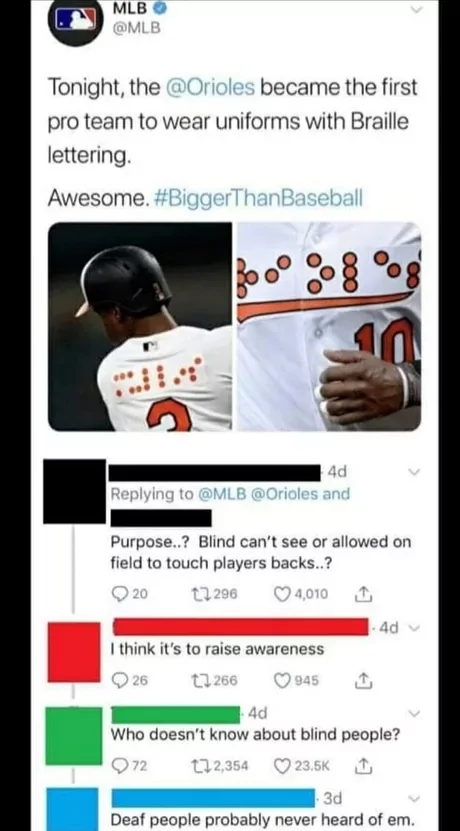
Task: Open the @Orioles mention in tweet
Action: point(210,88)
